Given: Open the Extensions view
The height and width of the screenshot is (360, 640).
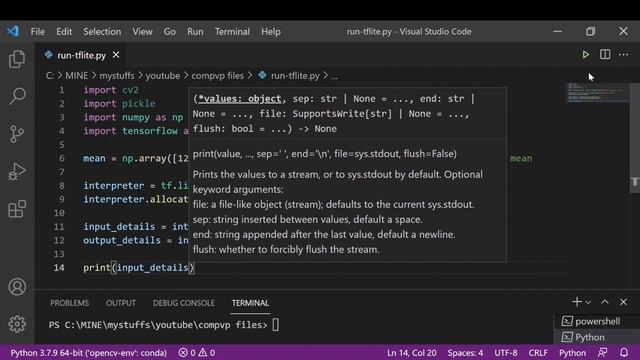Looking at the screenshot, I should tap(17, 209).
